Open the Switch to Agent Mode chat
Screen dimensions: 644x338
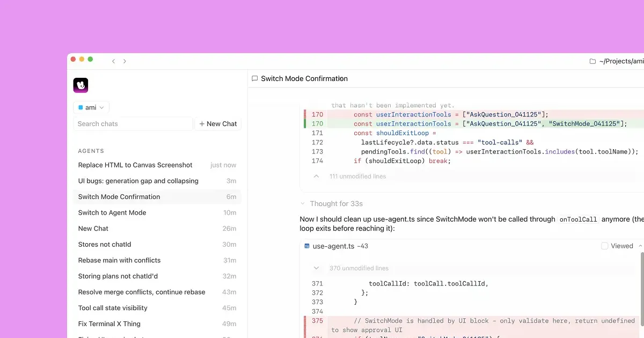112,212
